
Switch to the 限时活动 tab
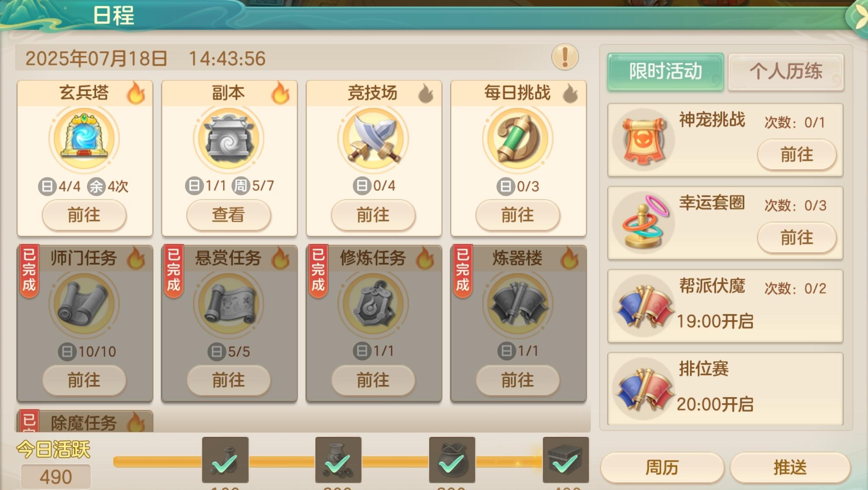pyautogui.click(x=665, y=71)
